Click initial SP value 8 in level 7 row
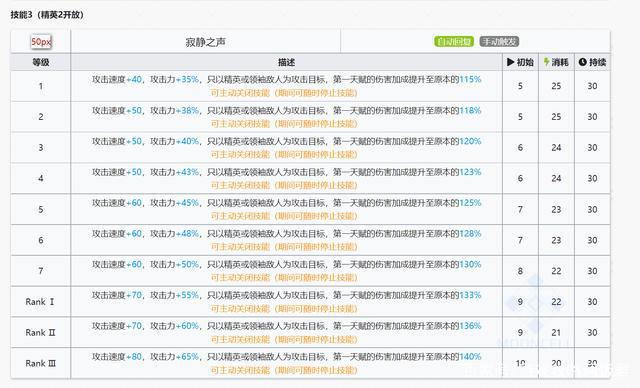 tap(520, 271)
